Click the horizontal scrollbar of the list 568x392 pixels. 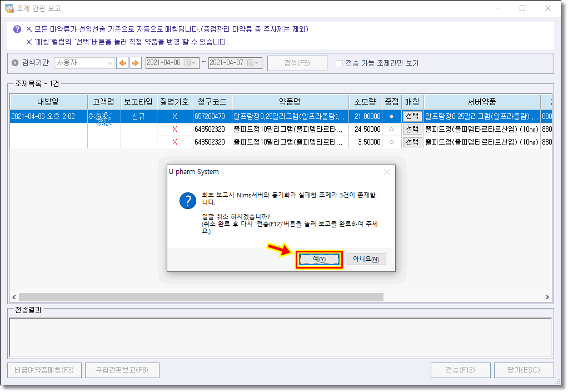click(200, 297)
